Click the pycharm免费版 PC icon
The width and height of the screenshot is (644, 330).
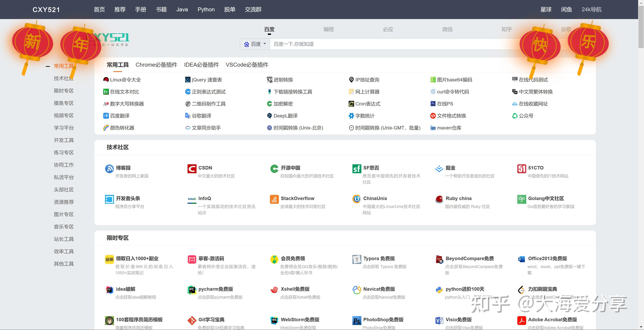pos(192,290)
